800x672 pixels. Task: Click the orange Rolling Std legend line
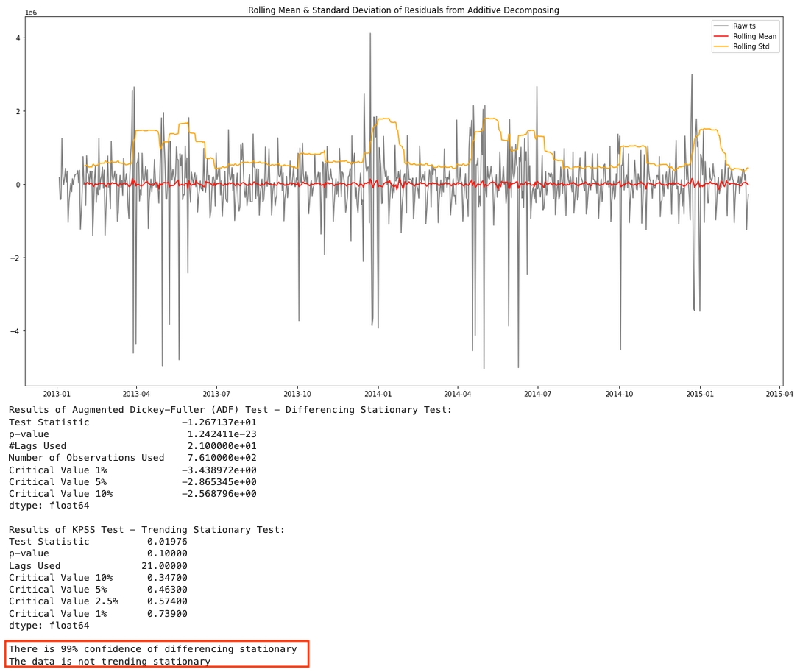tap(721, 47)
